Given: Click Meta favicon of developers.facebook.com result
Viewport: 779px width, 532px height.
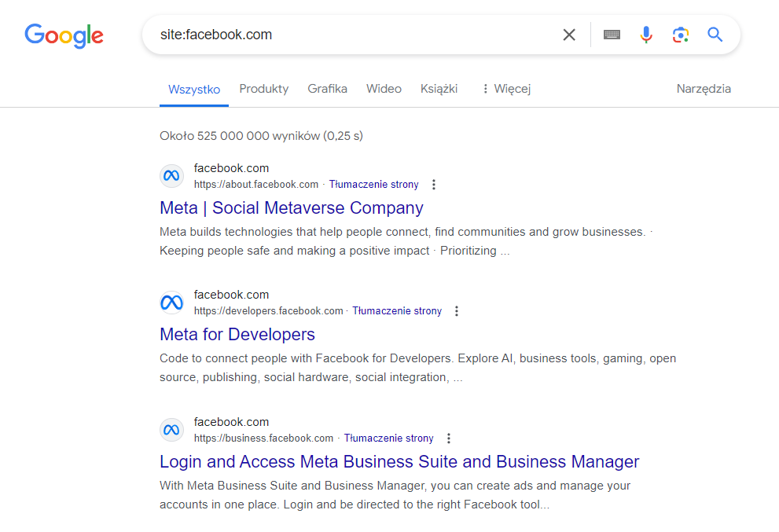Looking at the screenshot, I should click(172, 303).
